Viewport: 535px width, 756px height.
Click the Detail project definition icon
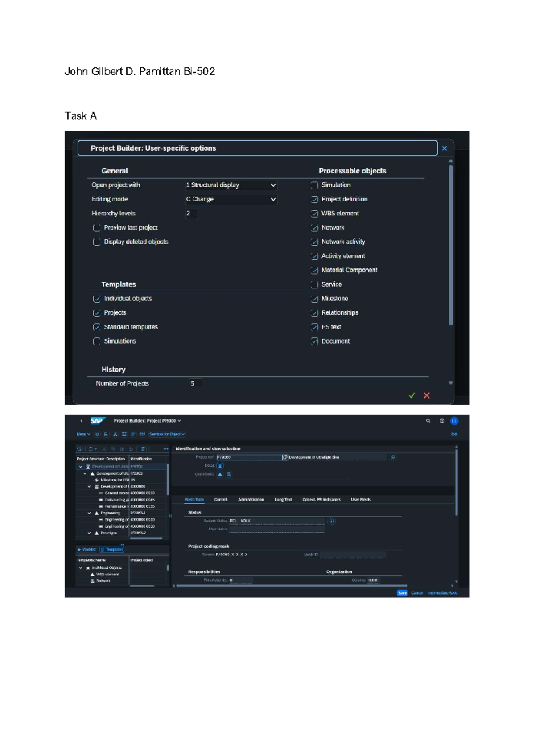220,465
